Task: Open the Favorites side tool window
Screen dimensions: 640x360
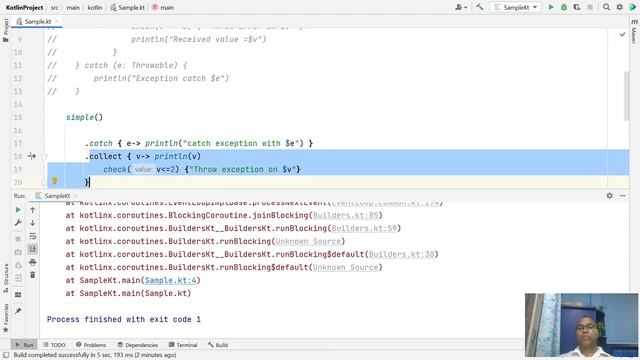Action: [6, 318]
